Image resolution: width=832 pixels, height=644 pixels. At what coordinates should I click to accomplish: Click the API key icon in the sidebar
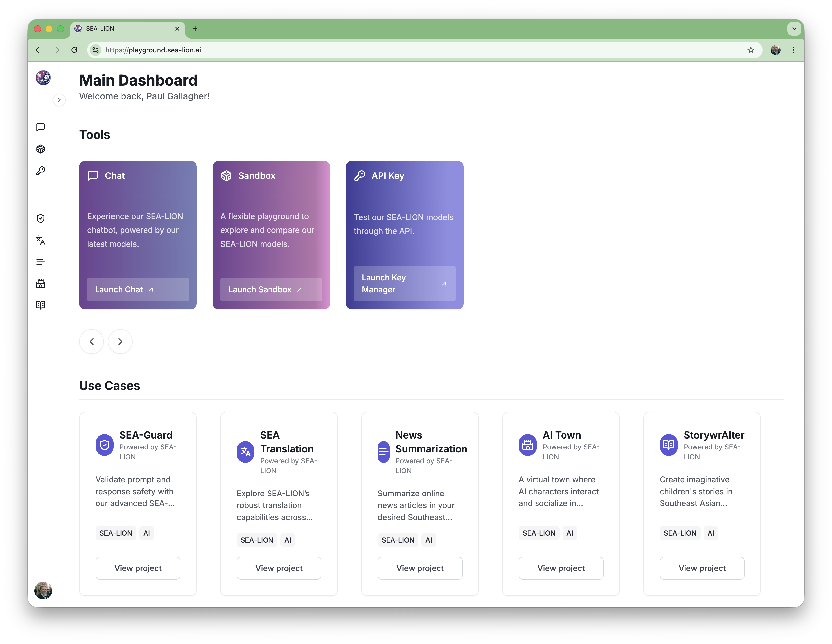click(x=41, y=171)
